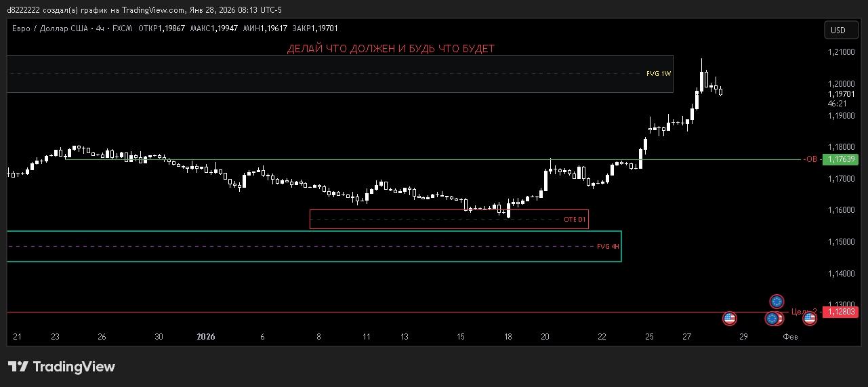Click the Фев month label on the time axis

pyautogui.click(x=790, y=337)
